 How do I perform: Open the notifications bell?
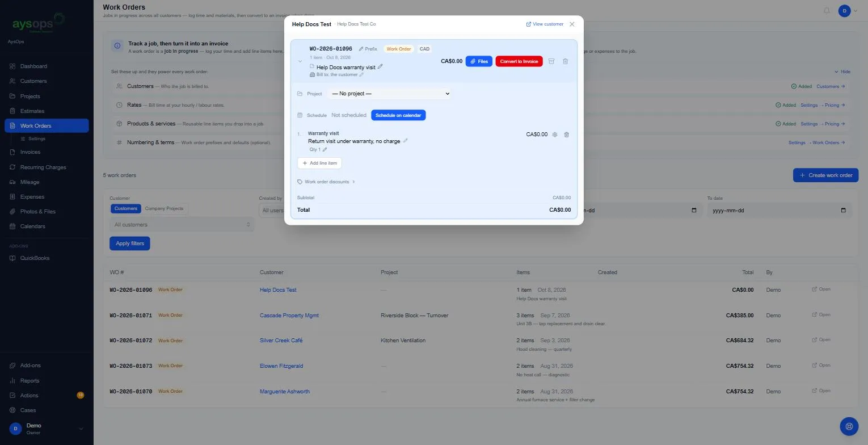point(827,11)
